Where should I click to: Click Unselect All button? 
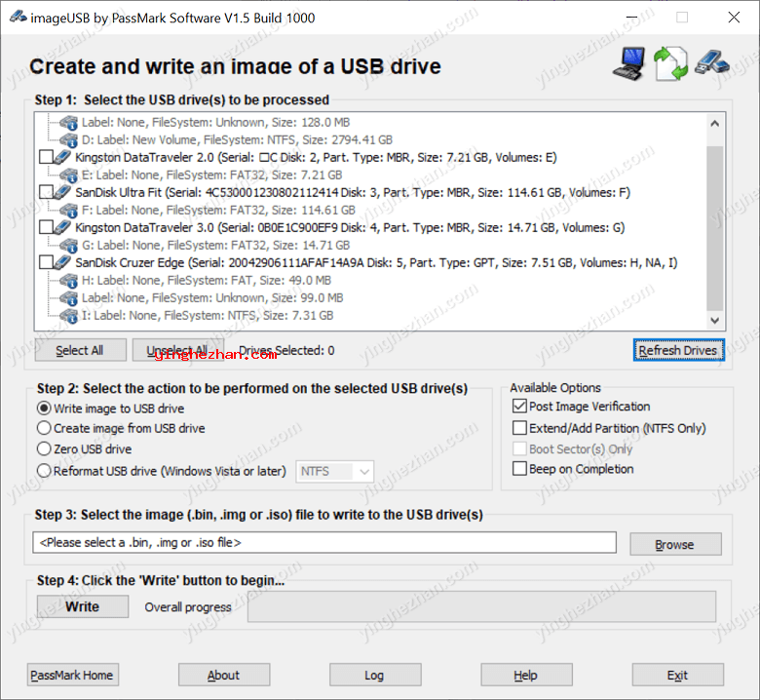[178, 350]
